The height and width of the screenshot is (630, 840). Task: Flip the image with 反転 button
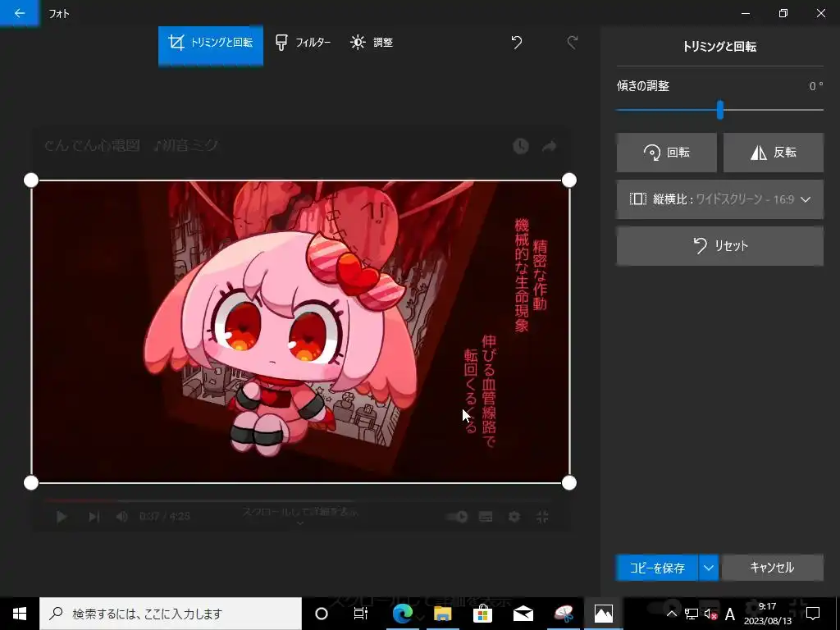coord(773,153)
